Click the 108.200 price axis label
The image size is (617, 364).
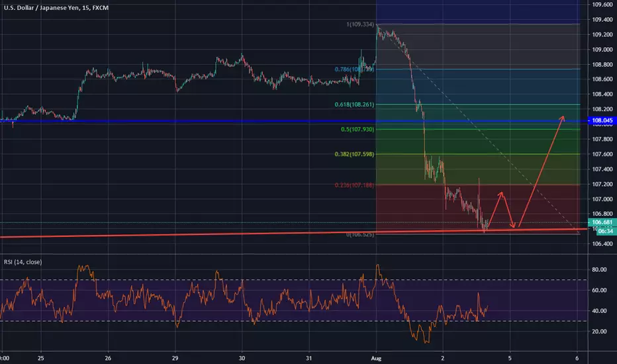coord(602,109)
